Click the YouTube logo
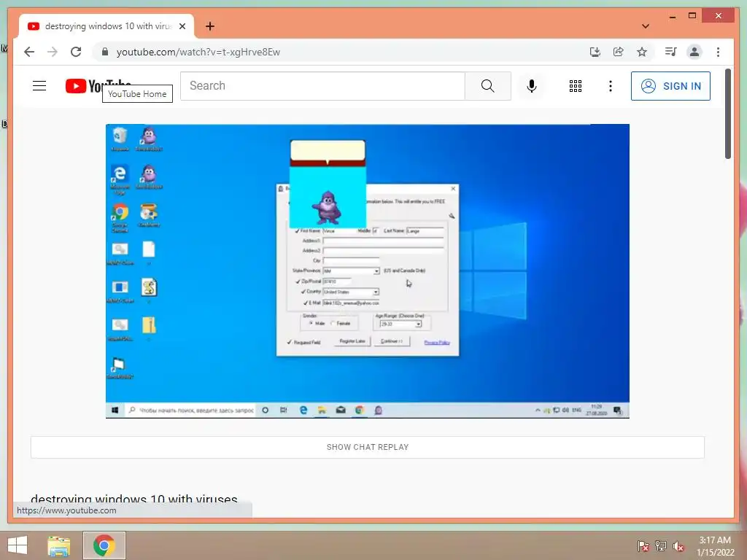This screenshot has width=747, height=560. coord(98,86)
